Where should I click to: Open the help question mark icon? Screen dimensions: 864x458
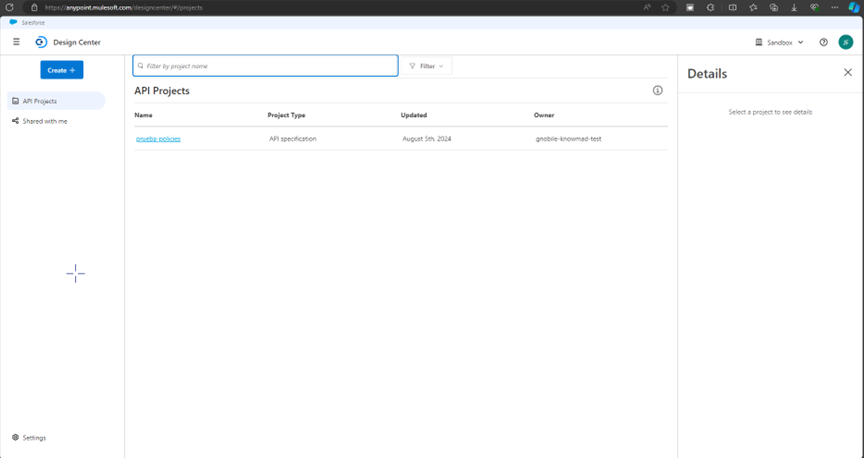point(823,42)
